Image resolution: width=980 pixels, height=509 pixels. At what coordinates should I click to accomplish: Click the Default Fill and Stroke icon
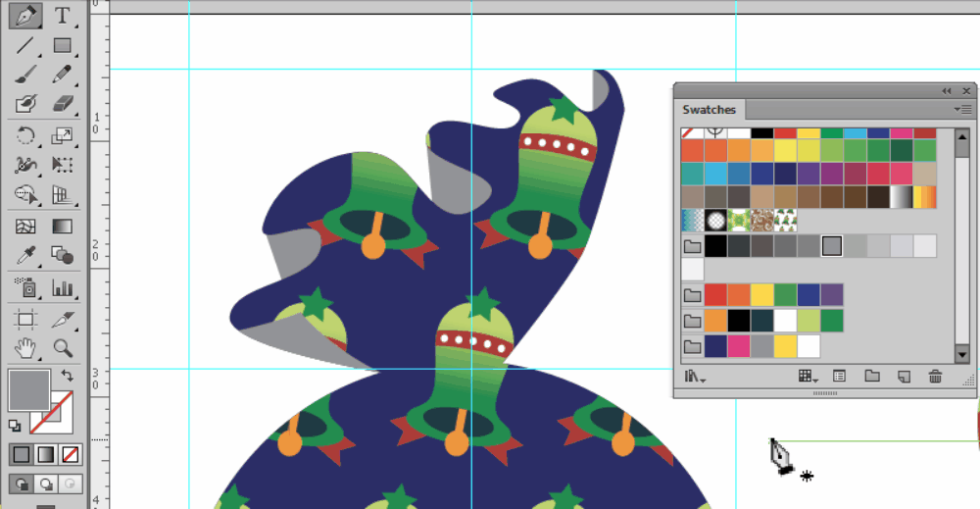coord(15,426)
